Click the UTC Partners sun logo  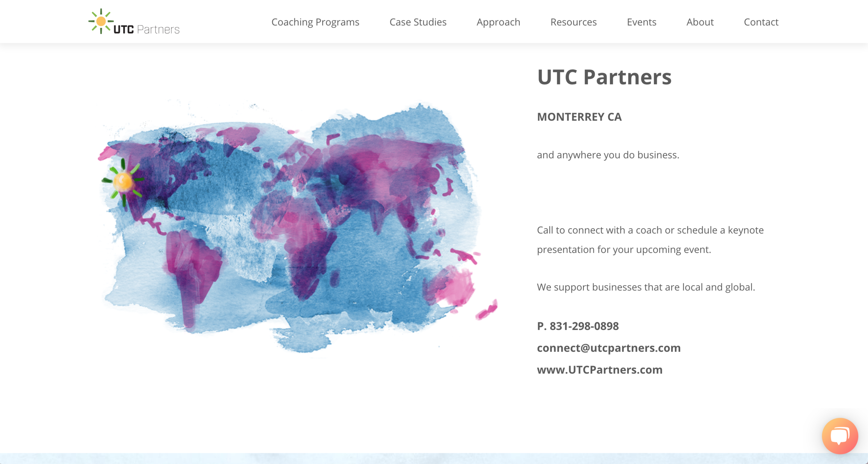pyautogui.click(x=101, y=22)
